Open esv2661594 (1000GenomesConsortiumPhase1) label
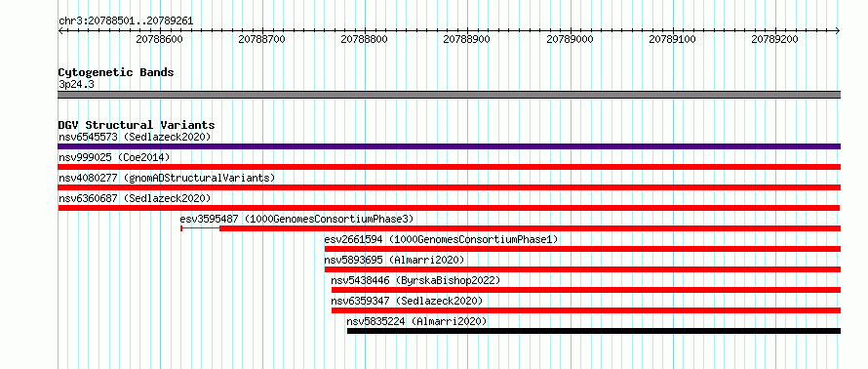Screen dimensions: 868x369 point(441,239)
